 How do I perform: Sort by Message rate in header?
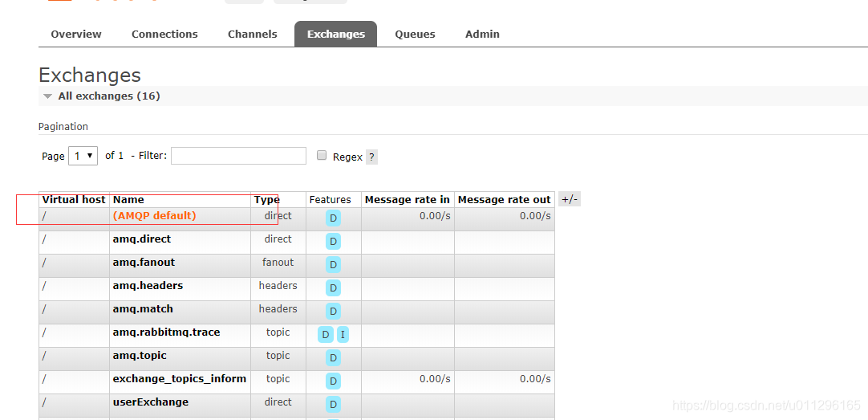408,199
